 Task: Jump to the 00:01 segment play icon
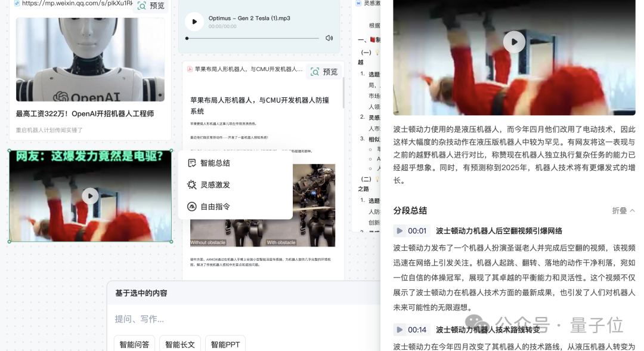point(399,231)
